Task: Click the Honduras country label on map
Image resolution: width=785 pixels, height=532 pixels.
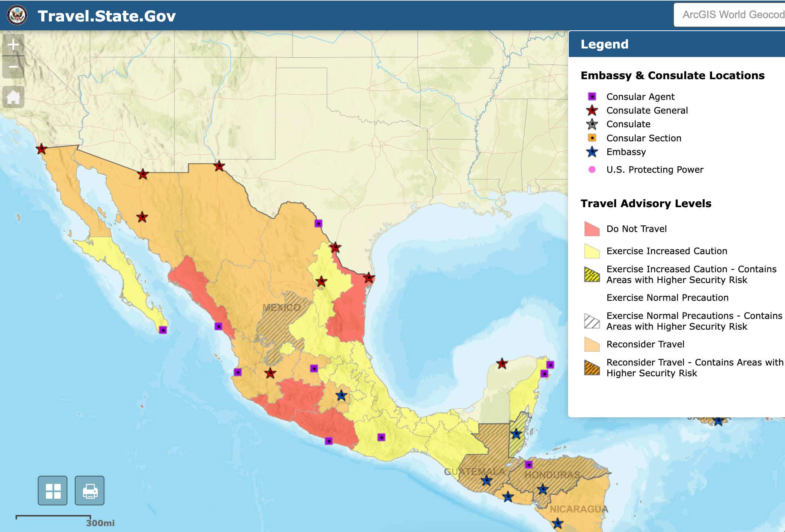Action: [552, 475]
